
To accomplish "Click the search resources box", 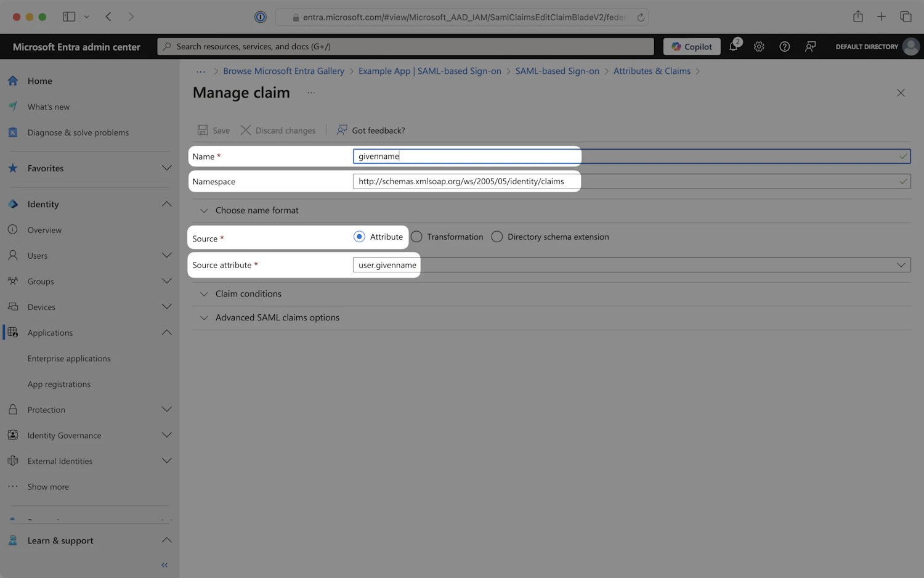I will (405, 46).
